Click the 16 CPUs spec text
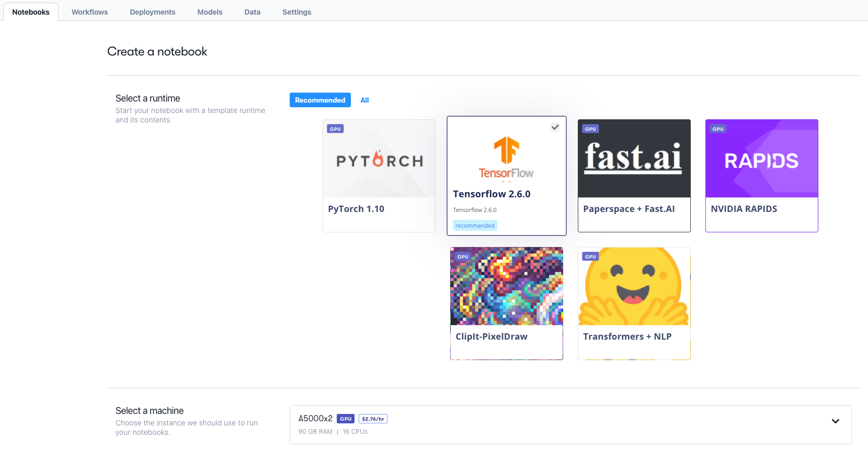This screenshot has width=868, height=449. pyautogui.click(x=355, y=432)
